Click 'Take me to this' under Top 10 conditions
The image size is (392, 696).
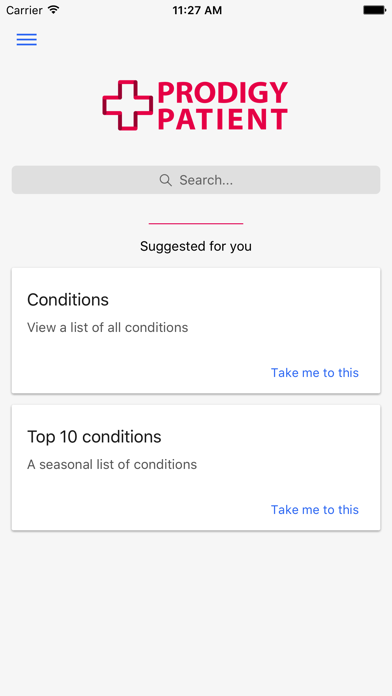315,510
